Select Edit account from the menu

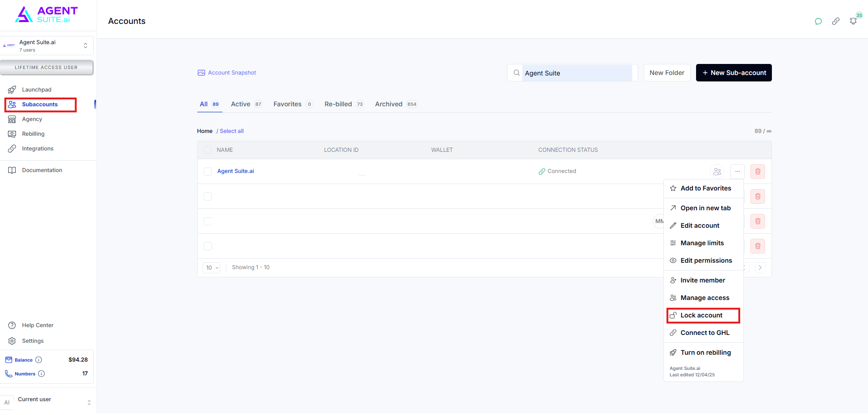click(703, 225)
